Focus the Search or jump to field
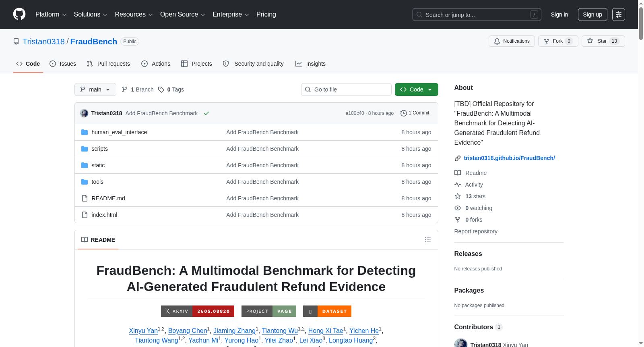The height and width of the screenshot is (347, 644). coord(477,15)
